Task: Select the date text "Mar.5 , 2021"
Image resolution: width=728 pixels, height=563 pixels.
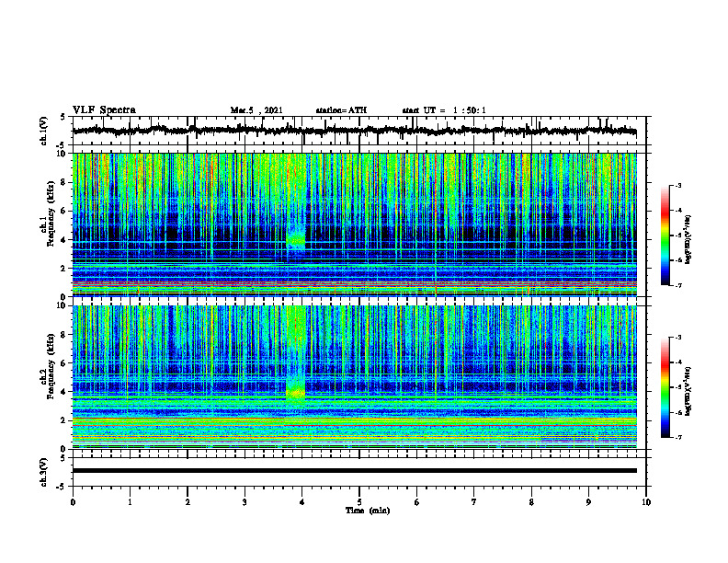Action: 256,110
